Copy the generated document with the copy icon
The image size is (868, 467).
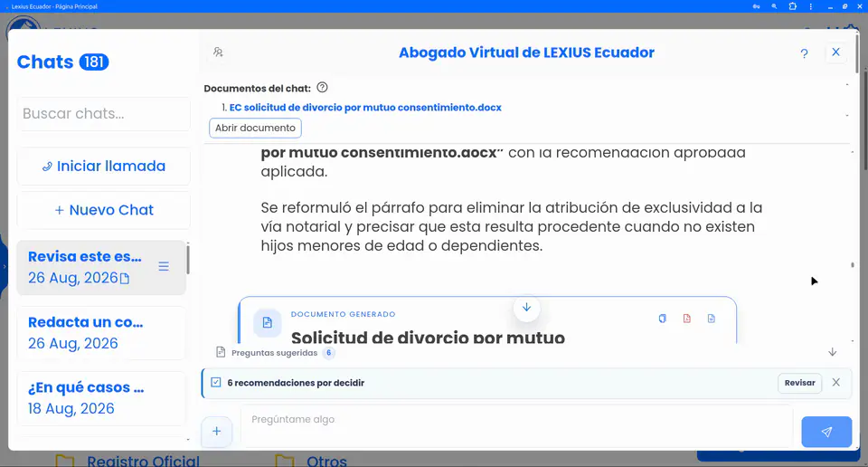tap(662, 319)
